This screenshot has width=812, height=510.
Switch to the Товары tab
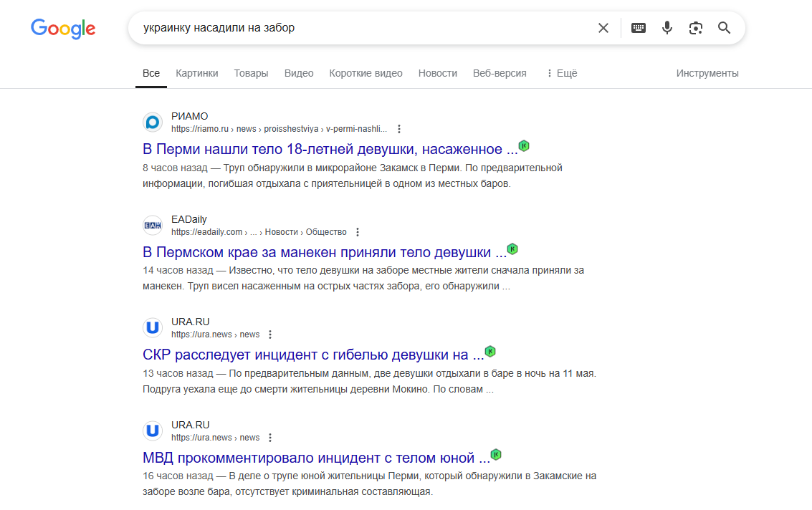(251, 74)
